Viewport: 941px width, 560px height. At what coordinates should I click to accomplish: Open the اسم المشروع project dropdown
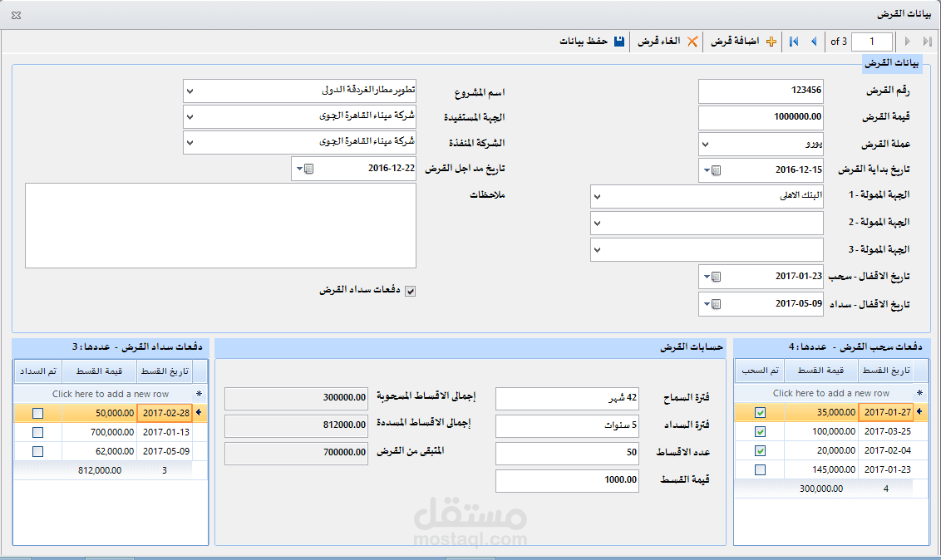pos(190,90)
